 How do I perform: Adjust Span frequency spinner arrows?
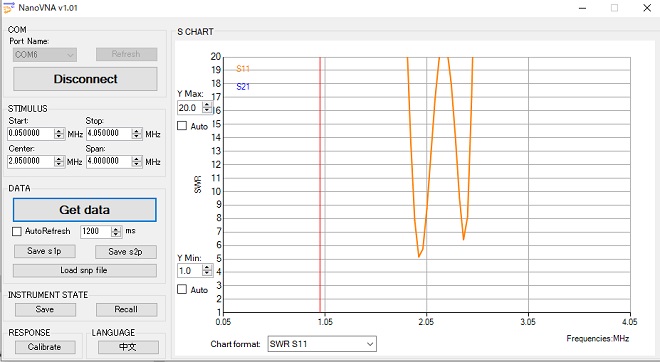tap(137, 161)
